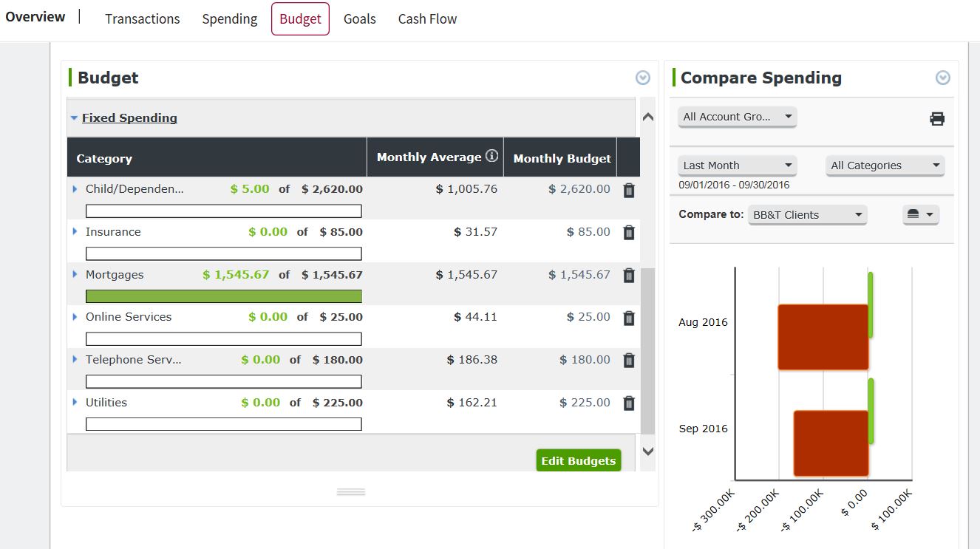Expand the Telephone Services category row
The height and width of the screenshot is (549, 980).
click(75, 359)
